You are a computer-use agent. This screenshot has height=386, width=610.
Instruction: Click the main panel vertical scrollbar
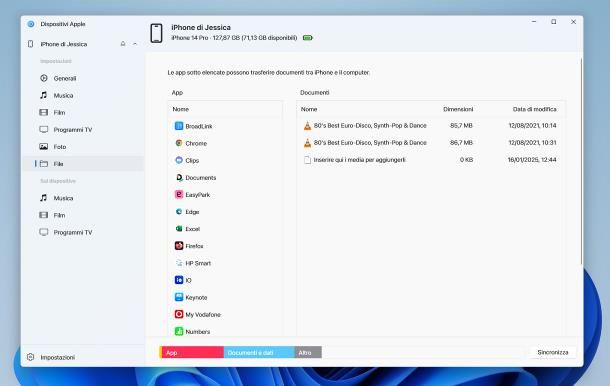tap(581, 161)
